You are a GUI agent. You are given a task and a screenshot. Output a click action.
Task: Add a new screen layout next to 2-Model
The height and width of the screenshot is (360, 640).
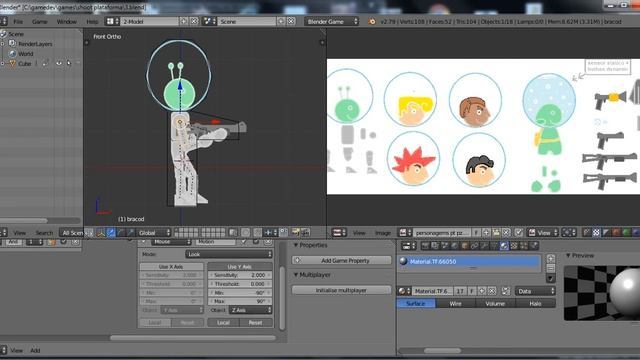[184, 21]
